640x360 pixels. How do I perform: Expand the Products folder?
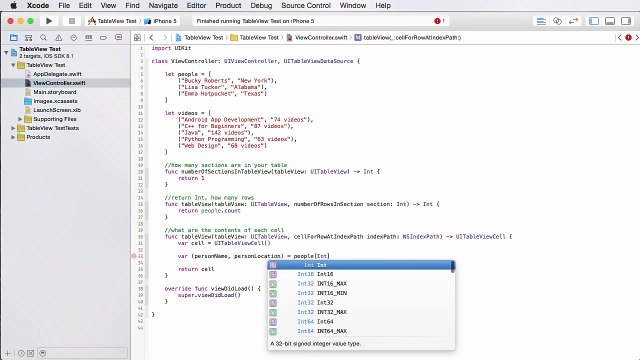point(13,137)
